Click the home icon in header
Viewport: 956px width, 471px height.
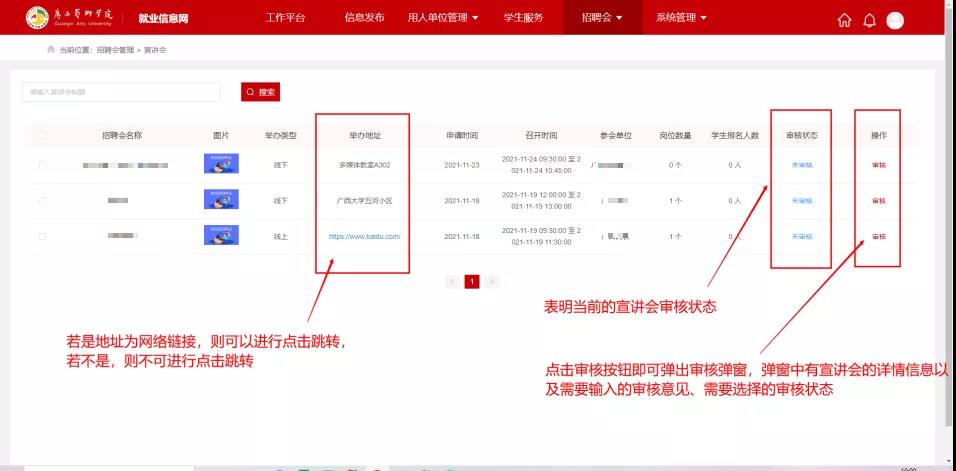pyautogui.click(x=845, y=20)
